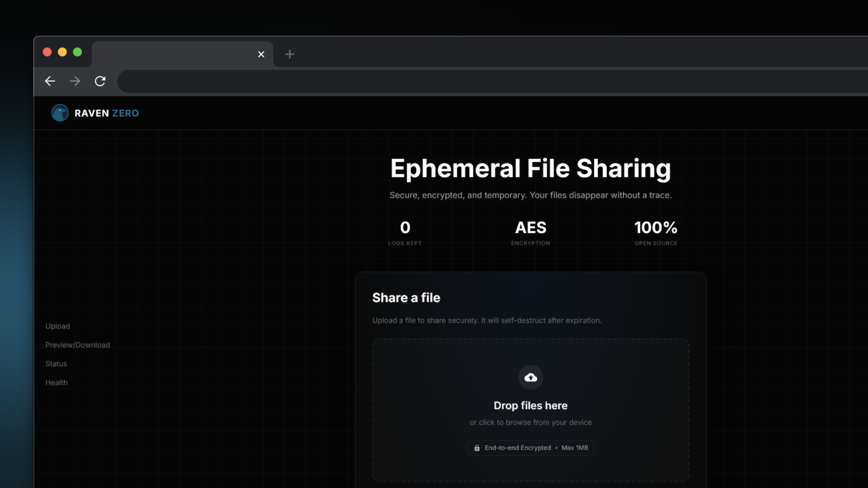868x488 pixels.
Task: Click the lock encryption icon
Action: [x=476, y=448]
